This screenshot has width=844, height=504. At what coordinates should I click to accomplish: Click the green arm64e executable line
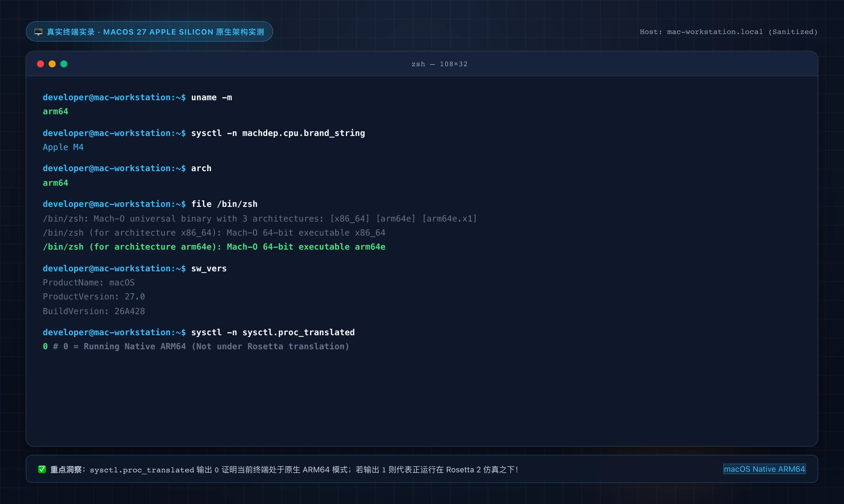pos(214,247)
